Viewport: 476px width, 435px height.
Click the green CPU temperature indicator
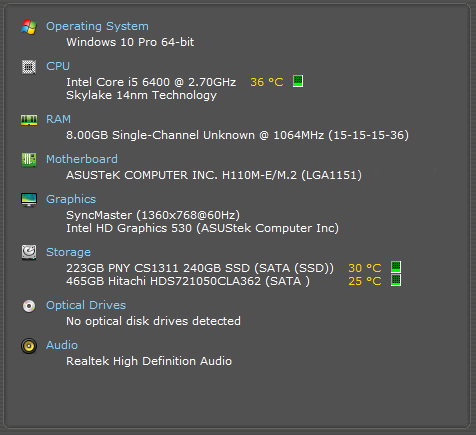pyautogui.click(x=298, y=81)
